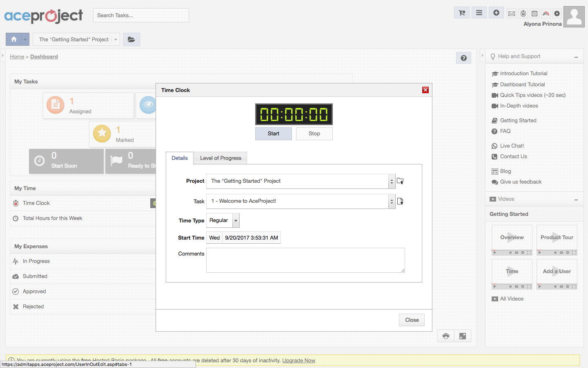Click the printer icon at dashboard bottom

click(x=446, y=336)
